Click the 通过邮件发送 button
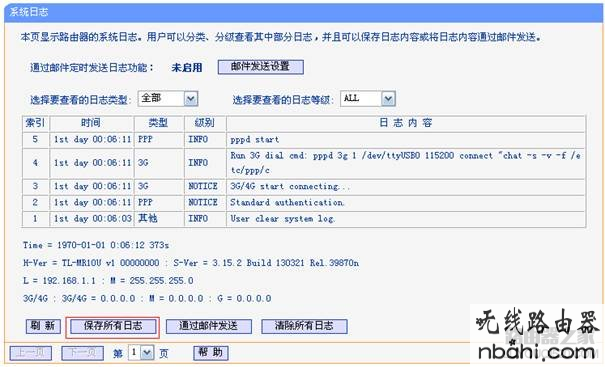The width and height of the screenshot is (605, 367). 209,326
